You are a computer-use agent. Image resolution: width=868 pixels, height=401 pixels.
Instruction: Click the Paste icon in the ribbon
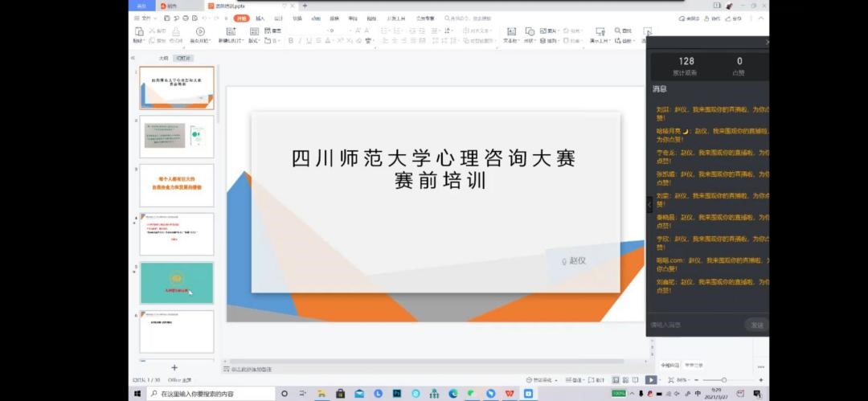pyautogui.click(x=139, y=33)
